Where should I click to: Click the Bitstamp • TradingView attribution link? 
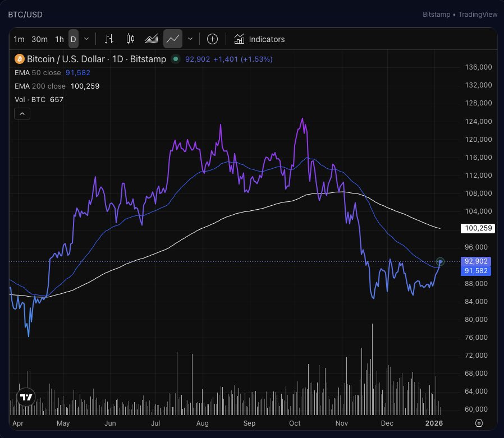[x=460, y=15]
